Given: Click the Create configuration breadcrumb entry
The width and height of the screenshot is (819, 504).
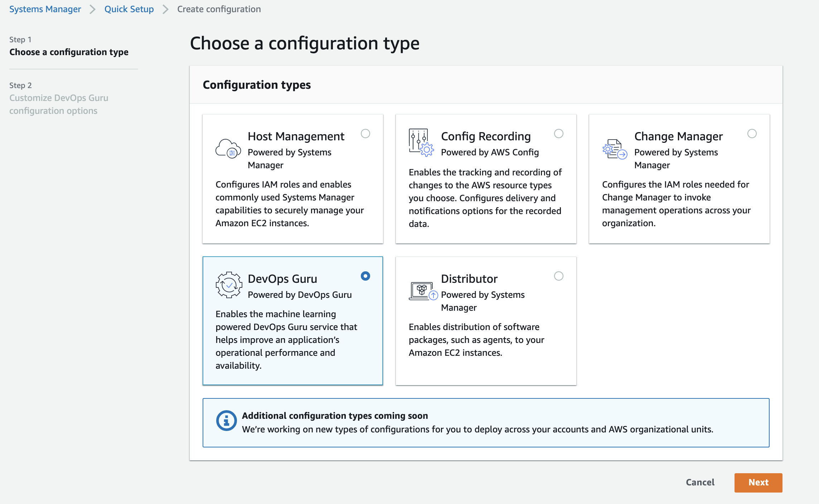Looking at the screenshot, I should (x=219, y=9).
